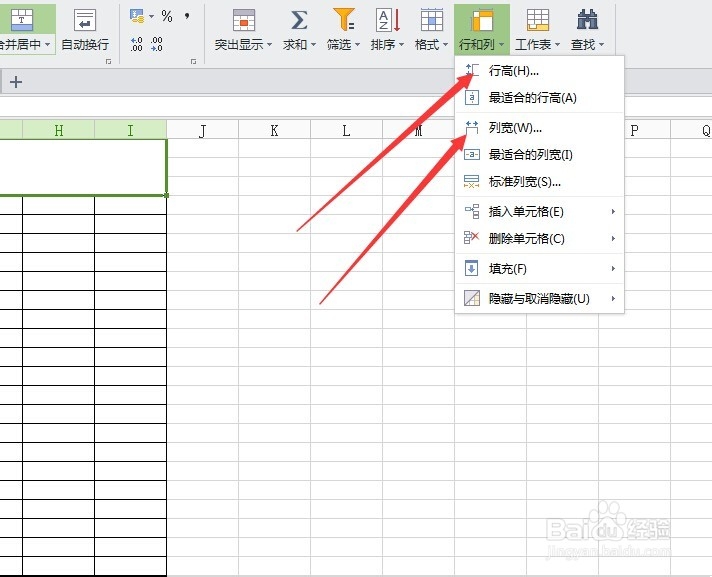Click the Sort (排序) A-Z icon
This screenshot has height=577, width=712.
(388, 20)
